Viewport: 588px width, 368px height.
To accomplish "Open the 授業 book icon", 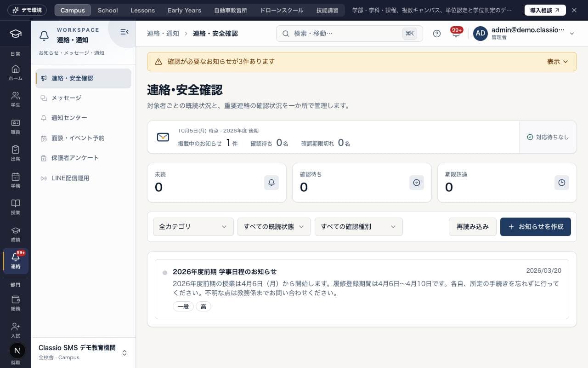I will 16,207.
